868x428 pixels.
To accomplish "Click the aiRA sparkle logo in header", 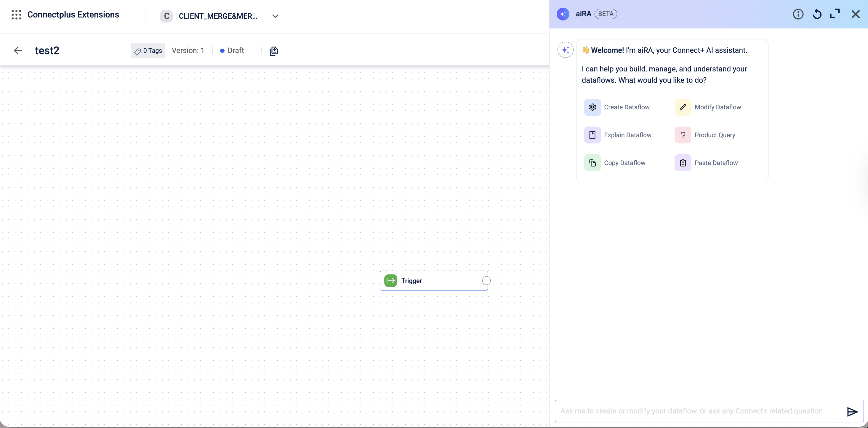I will click(x=563, y=14).
